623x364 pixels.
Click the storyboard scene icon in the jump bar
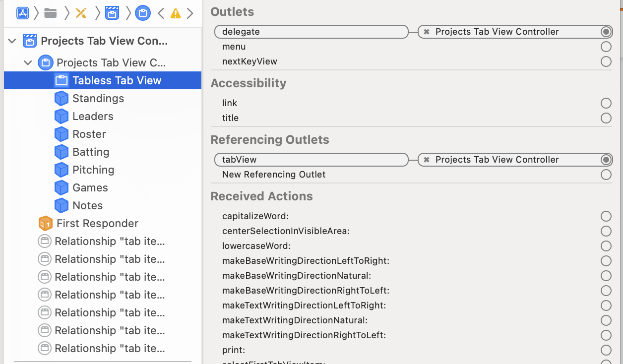coord(112,13)
